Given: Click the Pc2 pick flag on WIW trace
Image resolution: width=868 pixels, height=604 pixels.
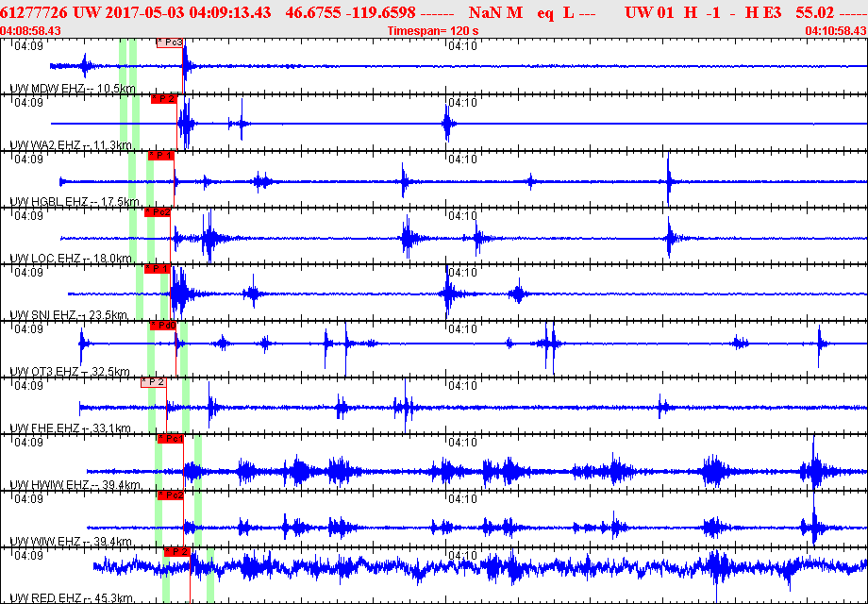Looking at the screenshot, I should pos(170,495).
